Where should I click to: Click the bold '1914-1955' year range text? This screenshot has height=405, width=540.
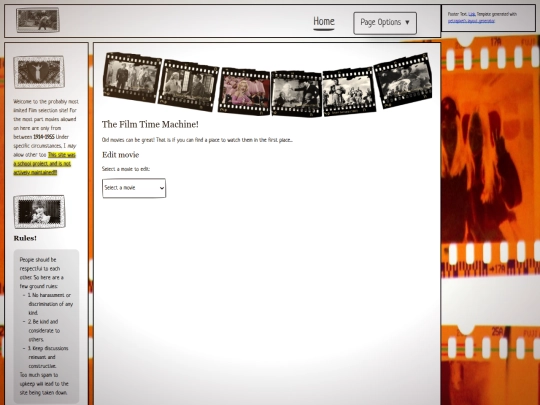pyautogui.click(x=44, y=137)
